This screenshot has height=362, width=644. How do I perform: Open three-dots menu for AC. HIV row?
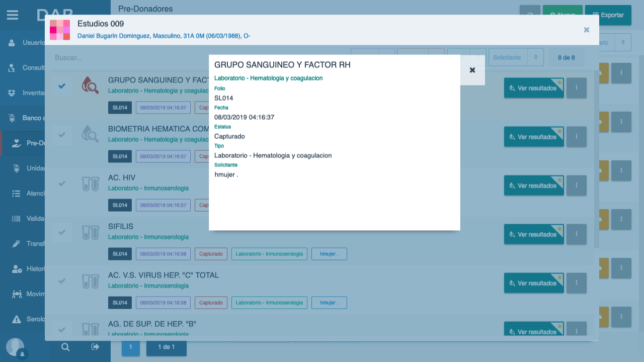(577, 186)
